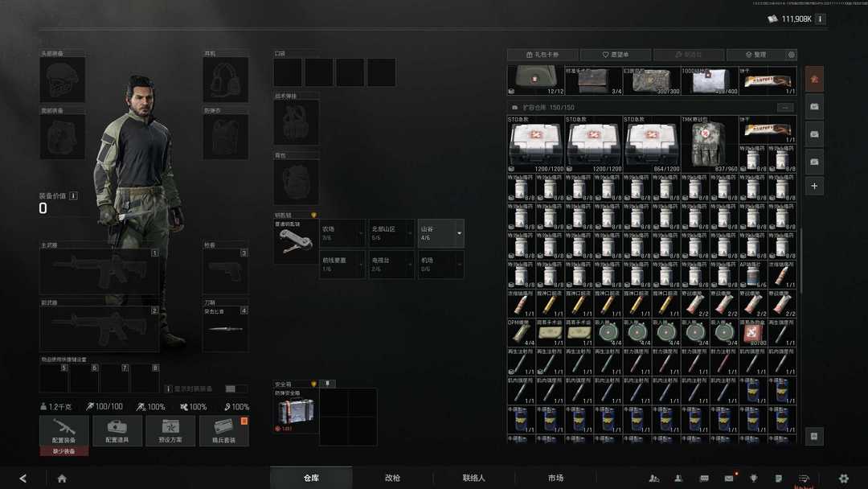This screenshot has height=489, width=868.
Task: Open the mail inbox icon
Action: coord(729,479)
